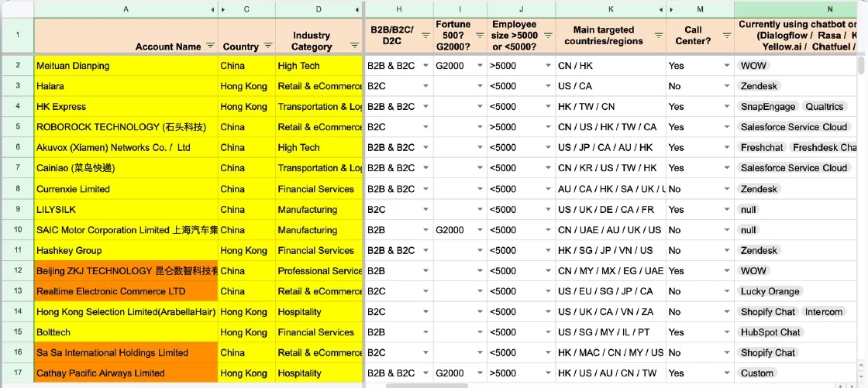Viewport: 868px width, 388px height.
Task: Click the horizontal scrollbar thumb at bottom
Action: click(427, 385)
